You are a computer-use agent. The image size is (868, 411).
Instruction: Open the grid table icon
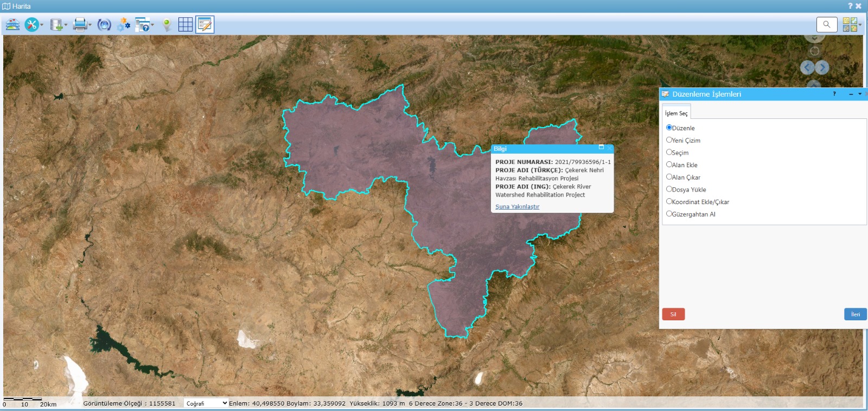(186, 24)
